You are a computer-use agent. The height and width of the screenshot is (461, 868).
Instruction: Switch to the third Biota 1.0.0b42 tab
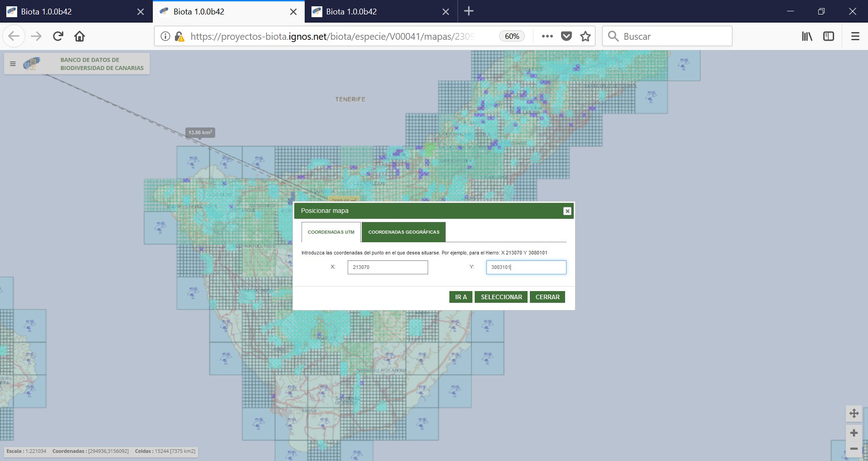pos(381,11)
